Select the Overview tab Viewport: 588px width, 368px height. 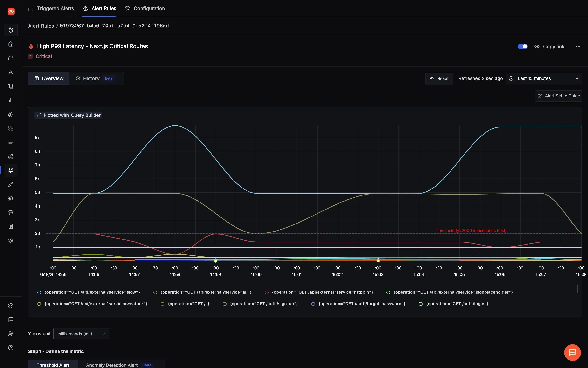point(49,78)
